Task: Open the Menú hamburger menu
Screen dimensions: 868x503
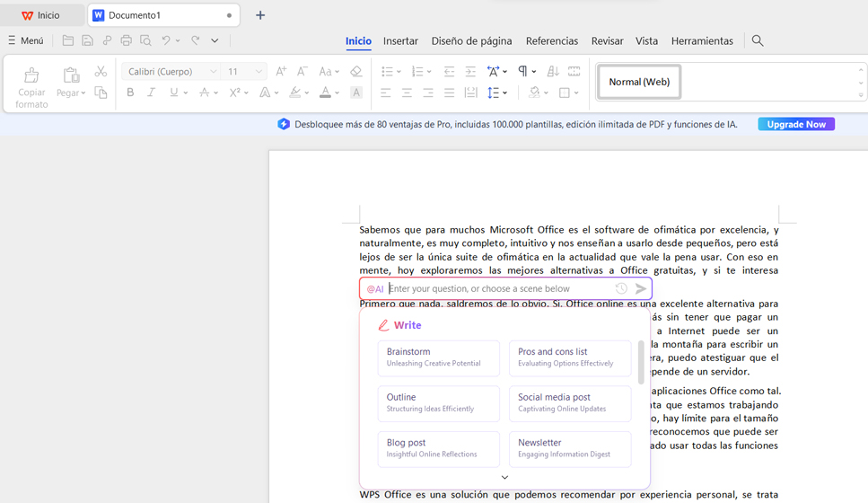Action: [x=25, y=40]
